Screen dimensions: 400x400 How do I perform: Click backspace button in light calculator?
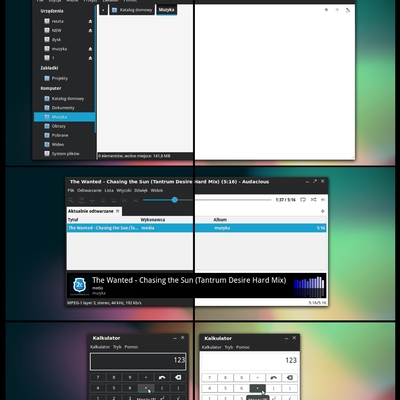[290, 378]
